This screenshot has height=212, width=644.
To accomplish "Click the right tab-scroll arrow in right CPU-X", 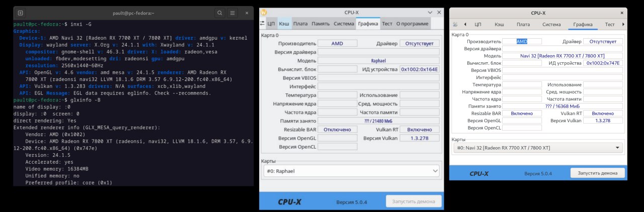I will 623,24.
